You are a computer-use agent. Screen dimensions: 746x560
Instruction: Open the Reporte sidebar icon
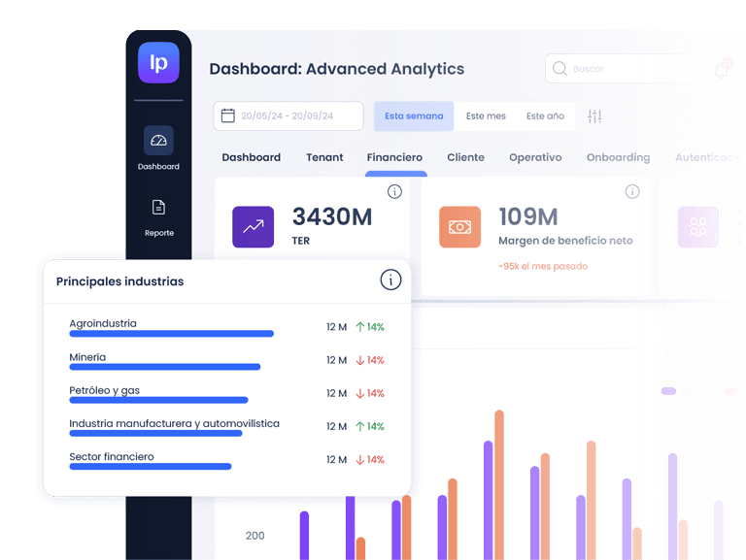point(158,208)
